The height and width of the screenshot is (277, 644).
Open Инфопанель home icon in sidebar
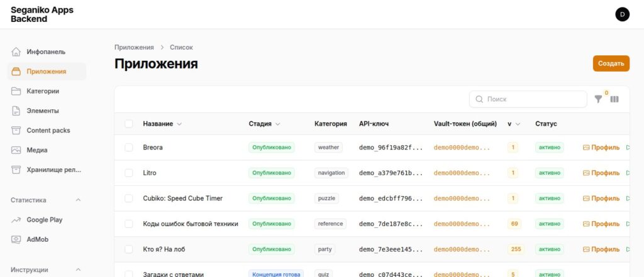[16, 52]
